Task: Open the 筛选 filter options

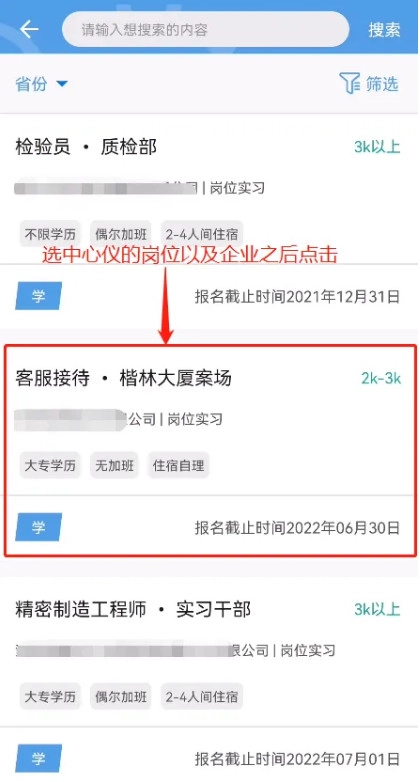Action: coord(369,83)
